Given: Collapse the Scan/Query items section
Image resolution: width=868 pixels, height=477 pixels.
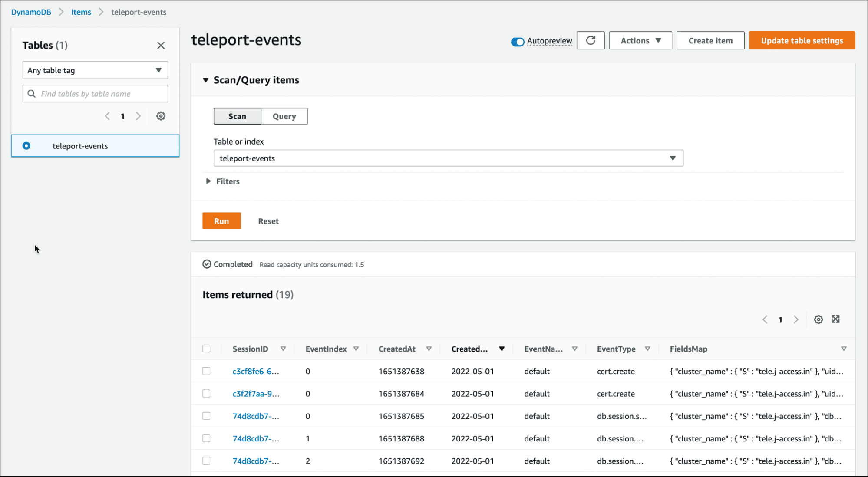Looking at the screenshot, I should tap(206, 80).
